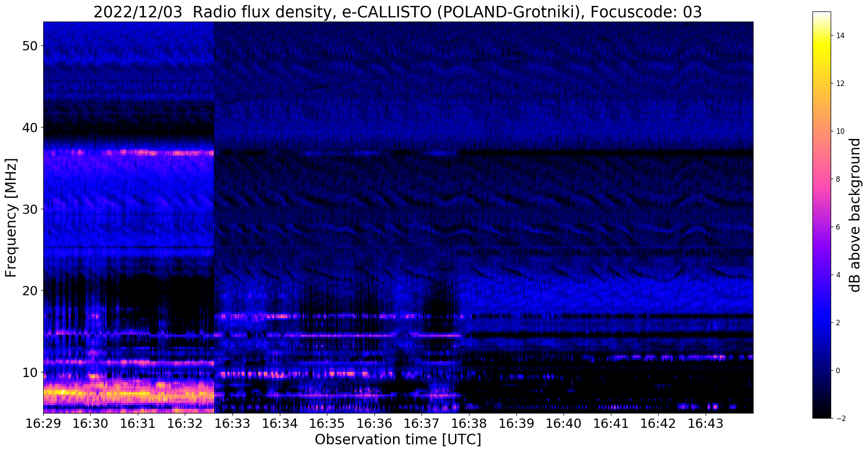Click the 40 MHz frequency tick label

click(30, 128)
